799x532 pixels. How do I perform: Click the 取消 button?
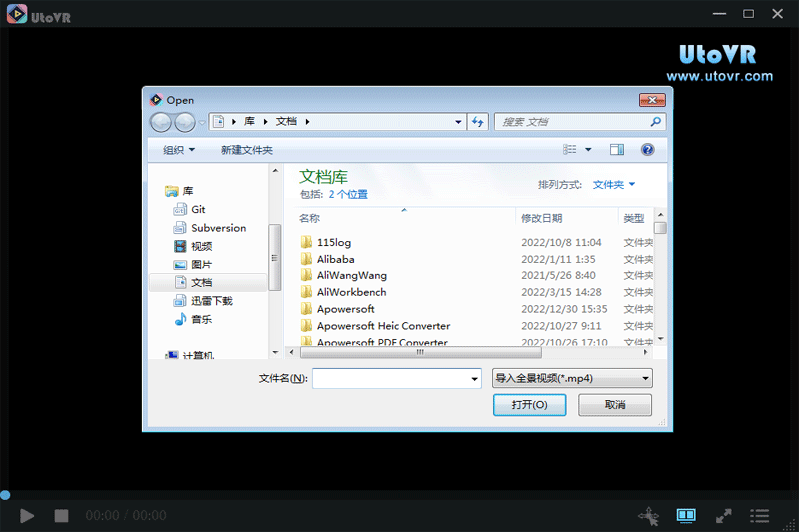pos(615,405)
